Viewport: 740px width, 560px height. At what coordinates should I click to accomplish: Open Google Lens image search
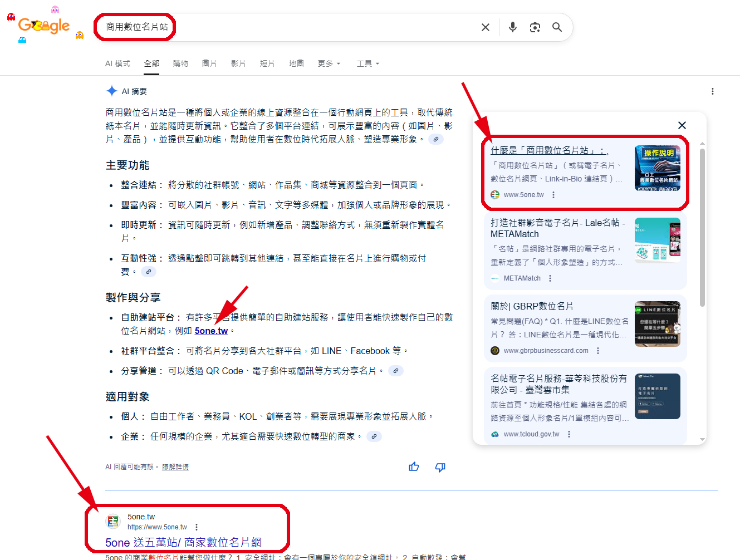pyautogui.click(x=535, y=27)
